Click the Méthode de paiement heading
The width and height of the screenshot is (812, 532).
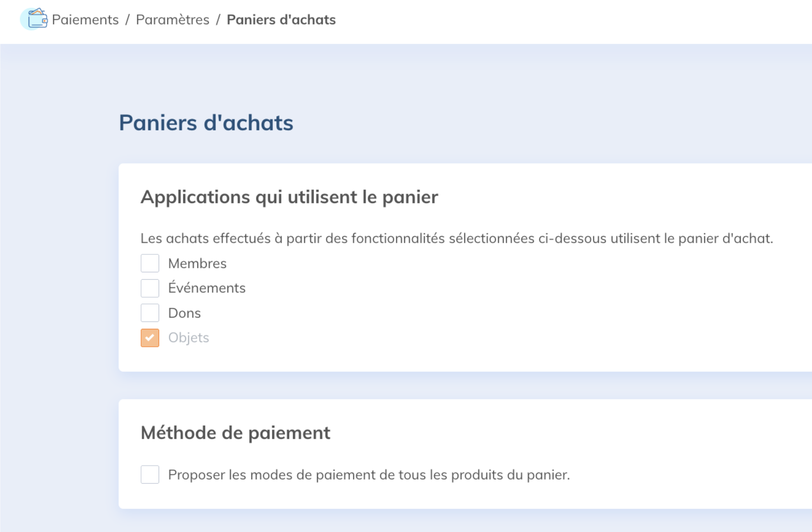point(235,433)
